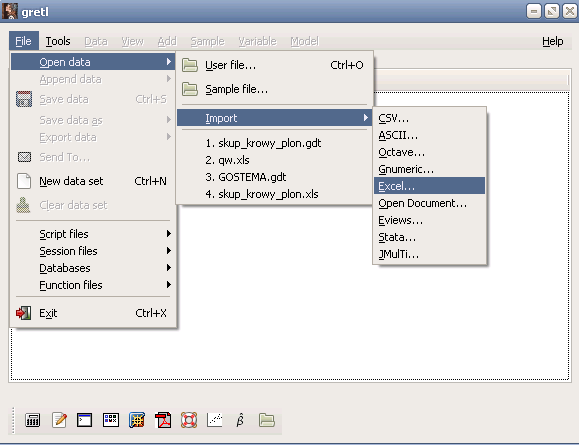This screenshot has width=579, height=445.
Task: Click the folder icon beside Sample file
Action: coord(190,89)
